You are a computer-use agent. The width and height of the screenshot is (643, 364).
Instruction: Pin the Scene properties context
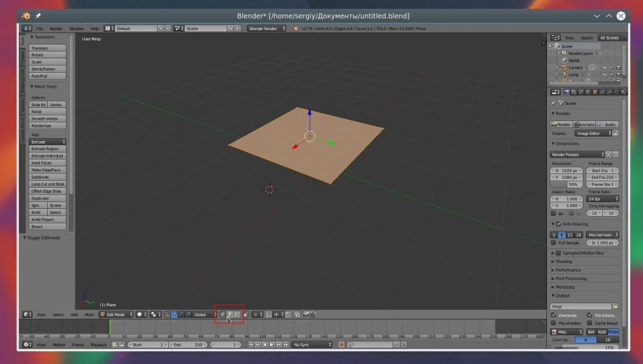coord(553,103)
